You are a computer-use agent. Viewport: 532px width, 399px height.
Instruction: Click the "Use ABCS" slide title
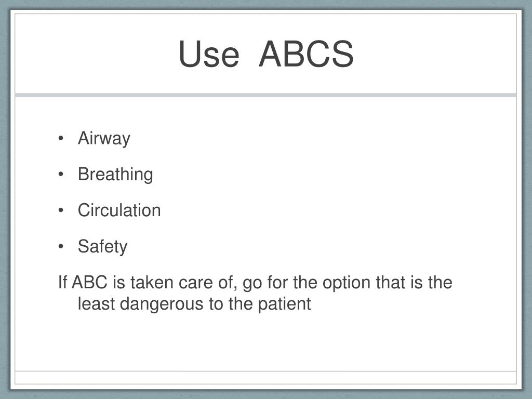click(266, 54)
